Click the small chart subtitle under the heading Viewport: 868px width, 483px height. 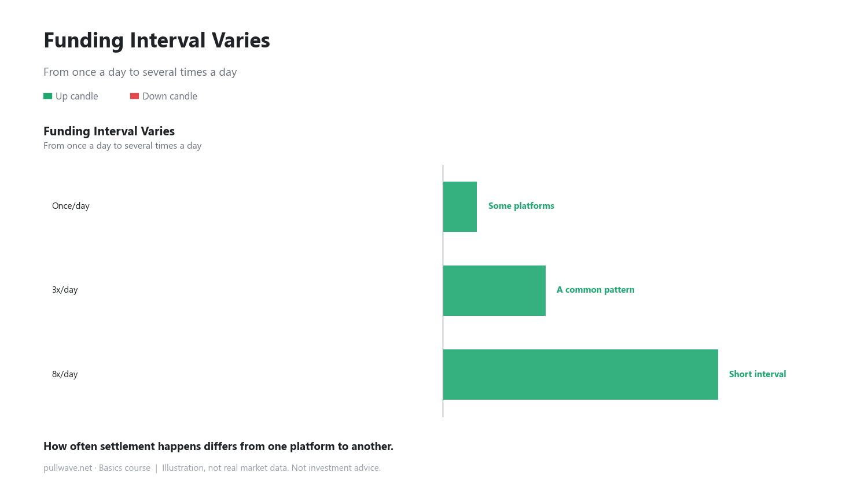click(x=123, y=146)
